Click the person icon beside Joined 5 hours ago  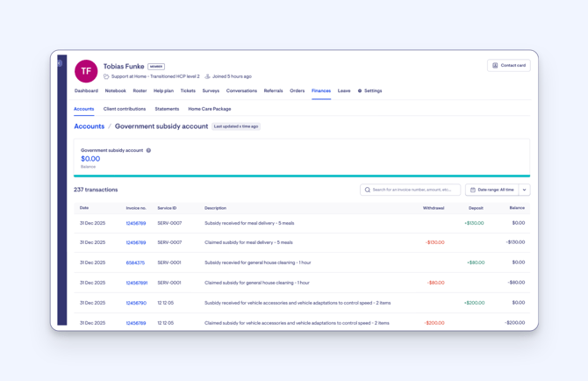point(208,76)
